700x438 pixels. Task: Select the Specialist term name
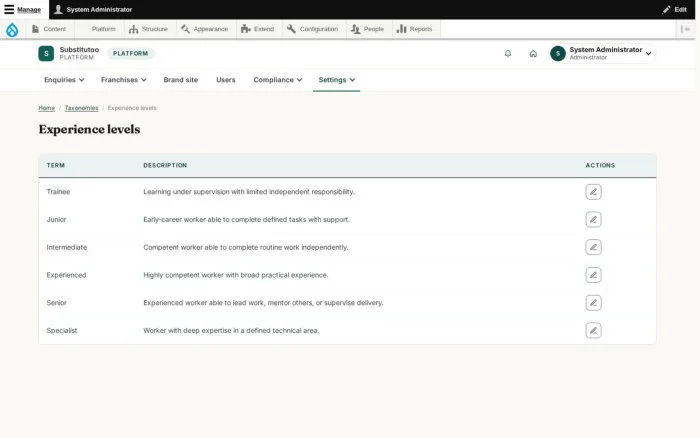[x=62, y=330]
